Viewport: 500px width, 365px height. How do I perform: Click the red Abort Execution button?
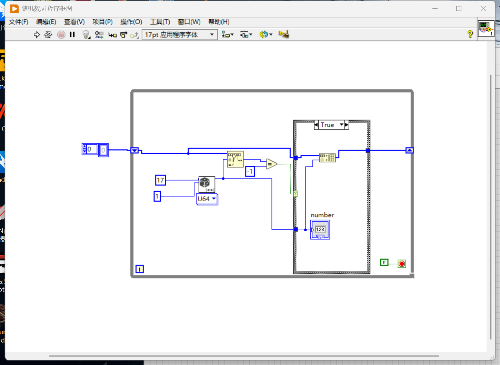pyautogui.click(x=61, y=35)
